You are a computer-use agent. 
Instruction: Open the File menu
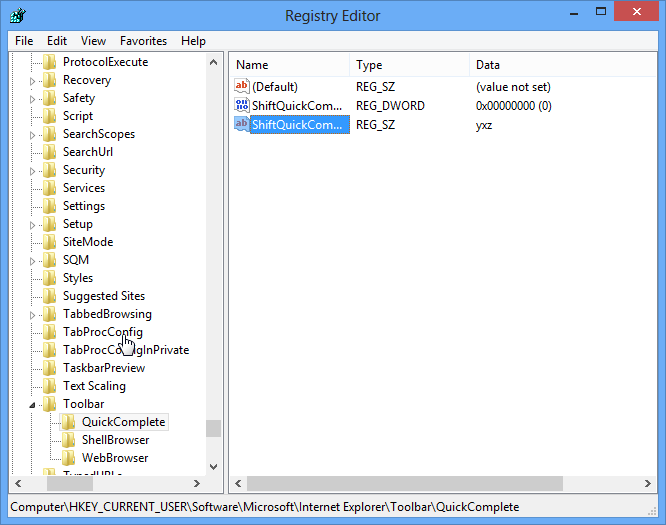24,41
